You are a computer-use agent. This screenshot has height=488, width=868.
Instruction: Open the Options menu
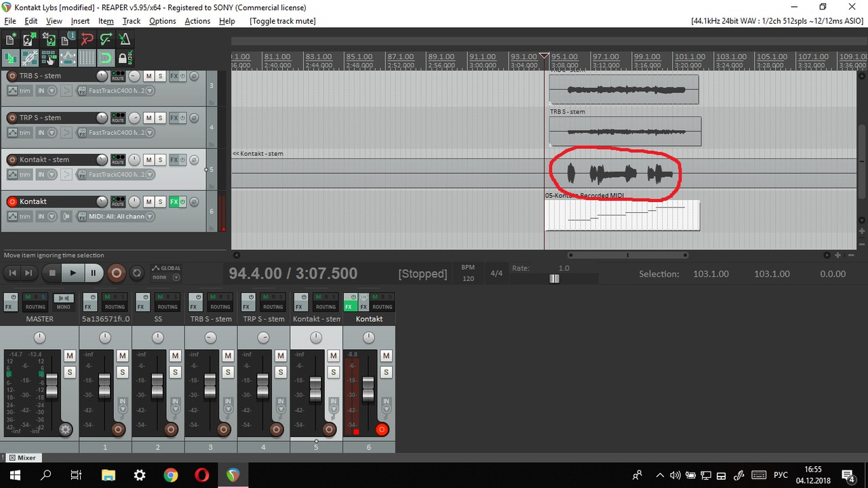(x=163, y=21)
